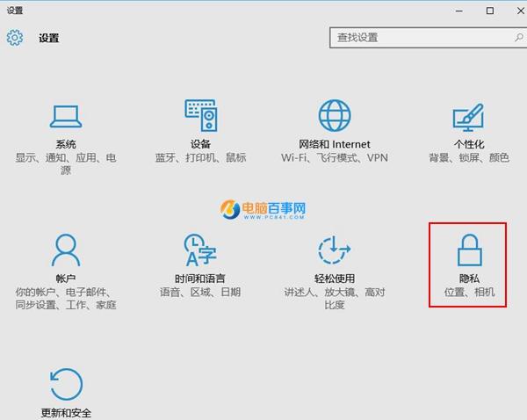The image size is (527, 420).
Task: Open the 轻松使用 dashed circle icon
Action: 335,250
